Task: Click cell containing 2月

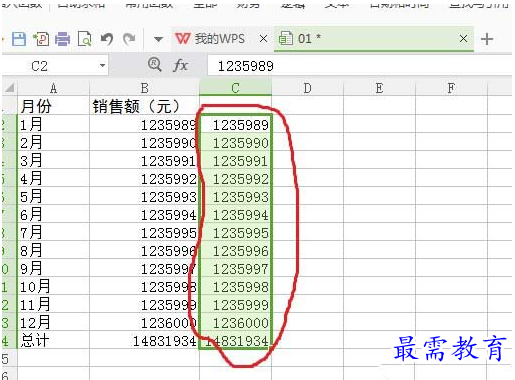Action: pos(53,143)
